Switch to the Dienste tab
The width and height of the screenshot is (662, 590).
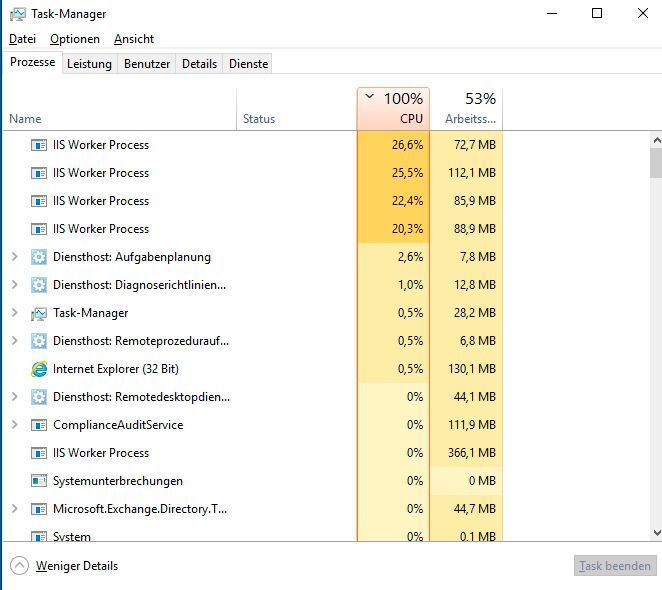point(248,64)
